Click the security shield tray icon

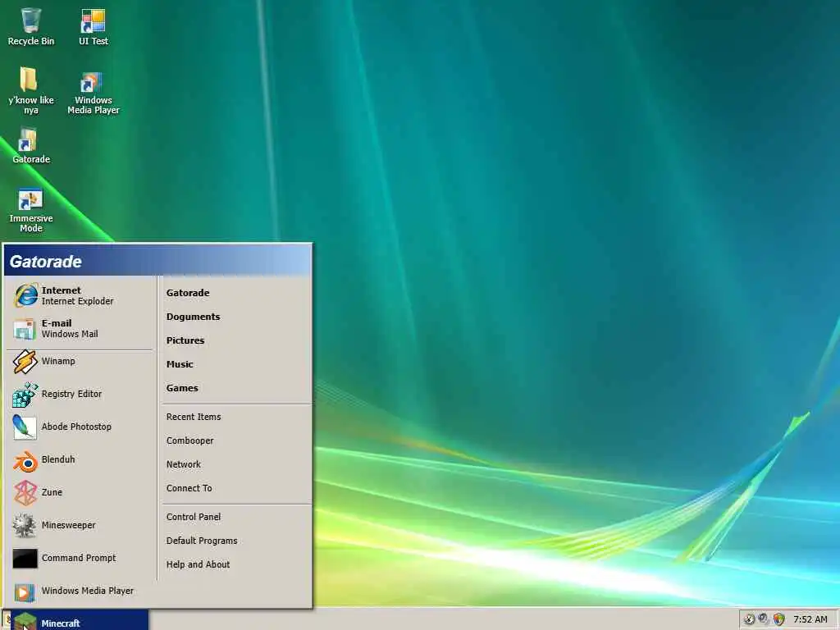[779, 619]
